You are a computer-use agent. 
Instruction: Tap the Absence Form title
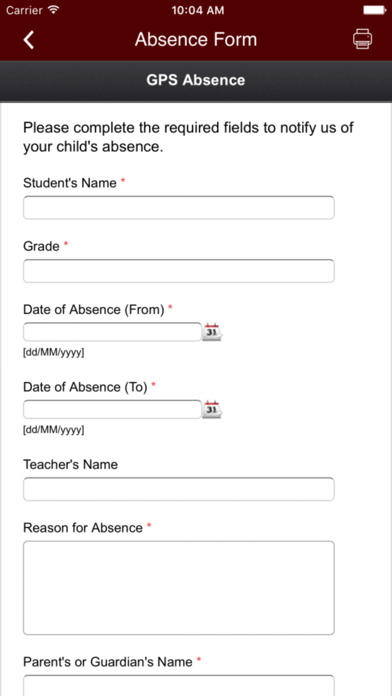[196, 40]
